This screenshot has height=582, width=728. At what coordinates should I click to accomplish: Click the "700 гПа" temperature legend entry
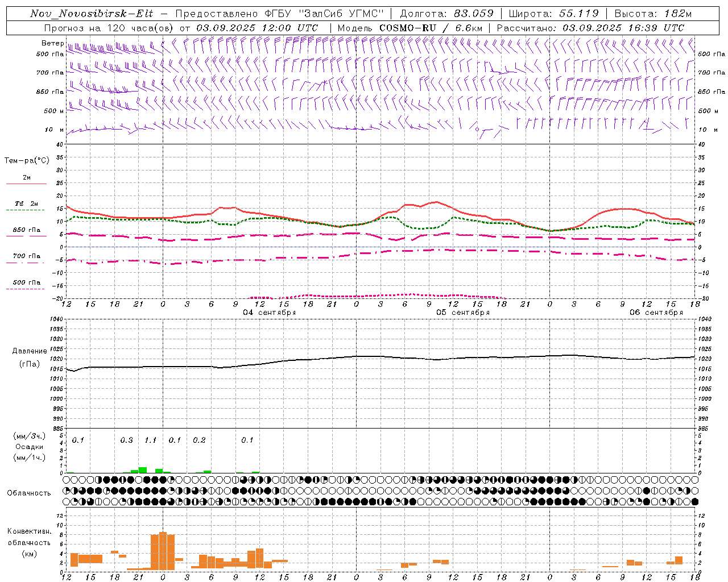click(x=27, y=256)
